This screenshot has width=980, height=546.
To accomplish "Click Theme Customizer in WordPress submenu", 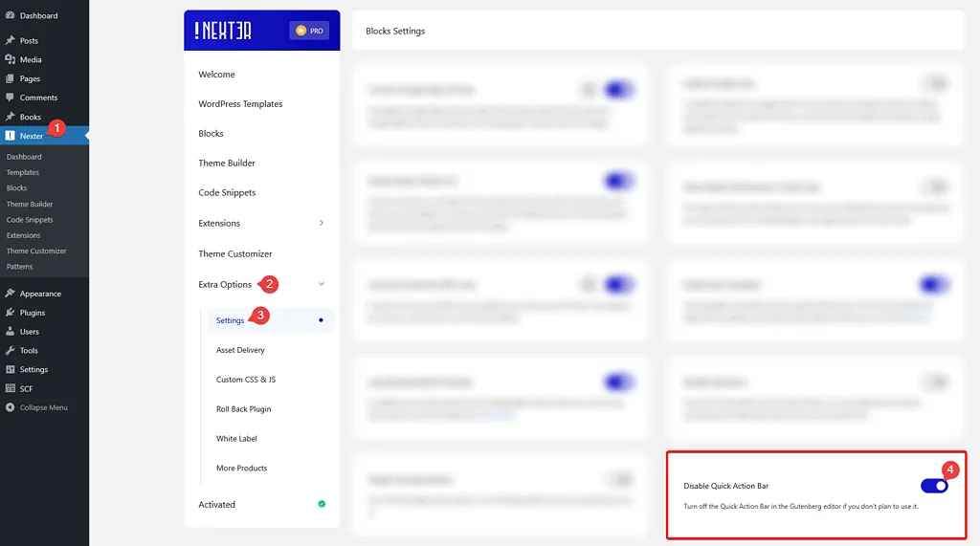I will coord(36,251).
